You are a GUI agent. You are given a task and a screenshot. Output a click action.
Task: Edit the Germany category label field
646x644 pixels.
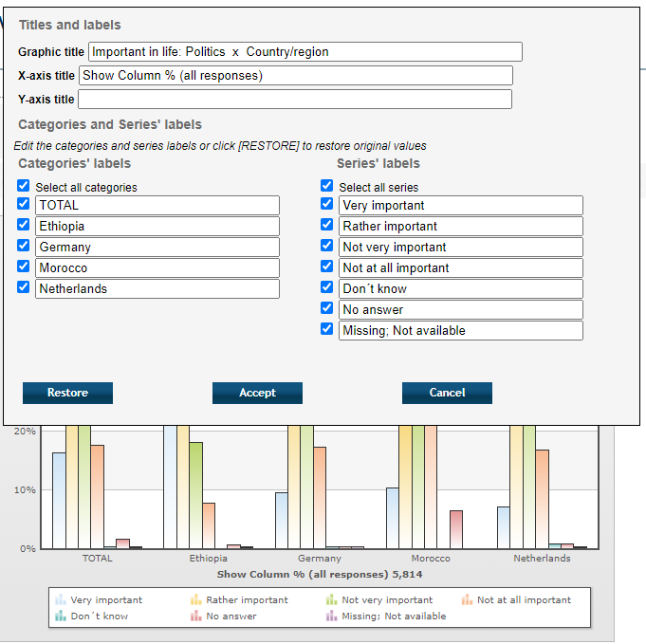click(157, 247)
